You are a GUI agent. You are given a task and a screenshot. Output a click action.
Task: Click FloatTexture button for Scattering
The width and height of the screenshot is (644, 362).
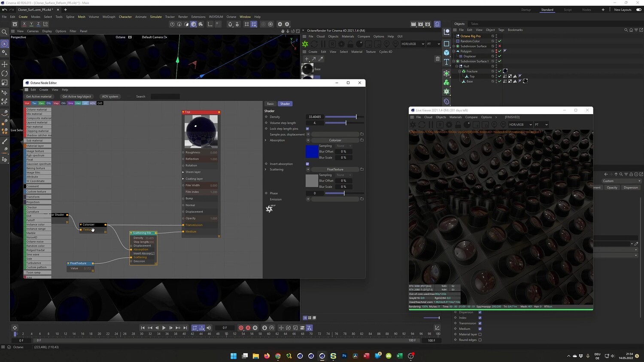(335, 169)
